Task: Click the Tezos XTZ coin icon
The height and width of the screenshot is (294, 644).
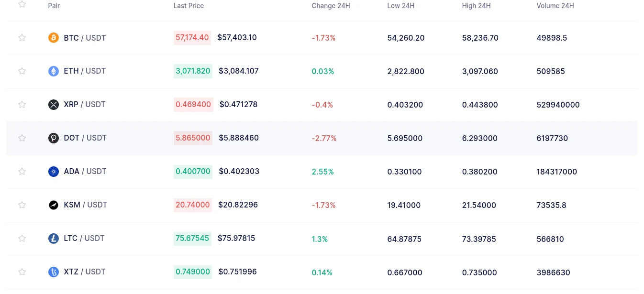Action: tap(54, 272)
